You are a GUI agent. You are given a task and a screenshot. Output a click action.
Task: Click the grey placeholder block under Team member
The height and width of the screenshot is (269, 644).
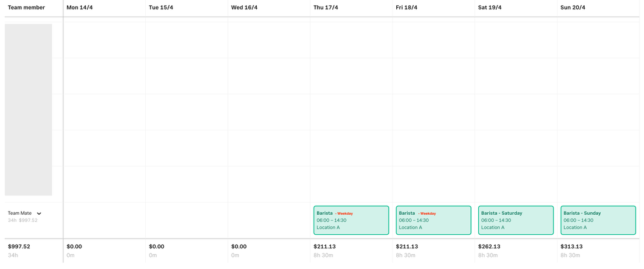coord(28,110)
